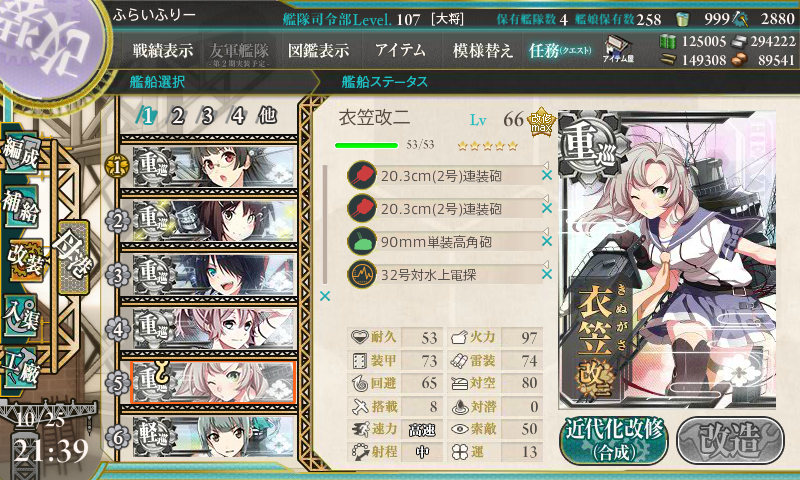Image resolution: width=800 pixels, height=480 pixels.
Task: Click the 32号対水上電探 radar icon
Action: pyautogui.click(x=362, y=274)
